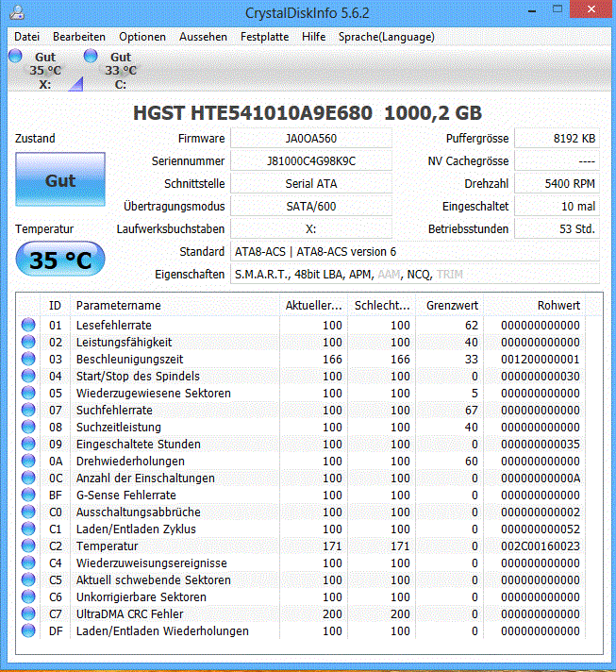The height and width of the screenshot is (672, 616).
Task: Select raw value 002C00160023
Action: point(541,546)
